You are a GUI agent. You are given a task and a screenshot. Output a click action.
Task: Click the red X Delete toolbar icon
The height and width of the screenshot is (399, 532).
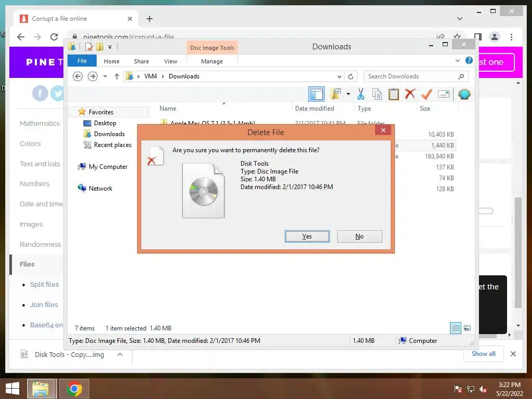[x=410, y=94]
